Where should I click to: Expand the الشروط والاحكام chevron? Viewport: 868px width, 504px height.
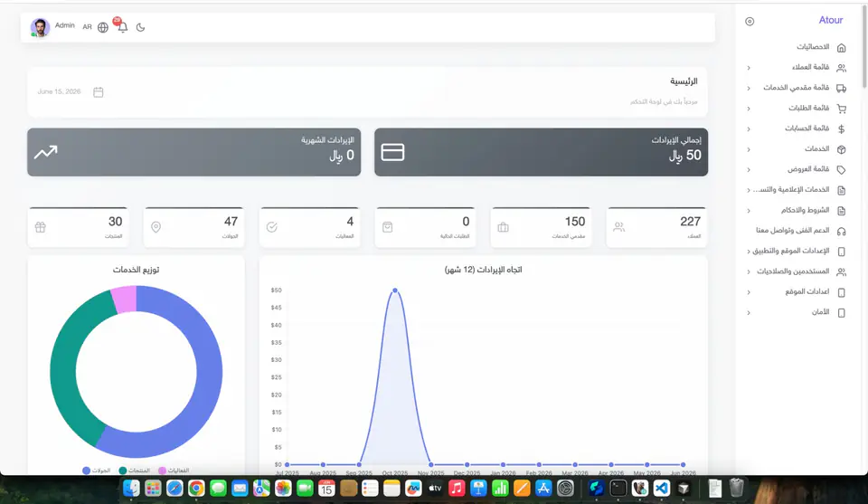749,211
